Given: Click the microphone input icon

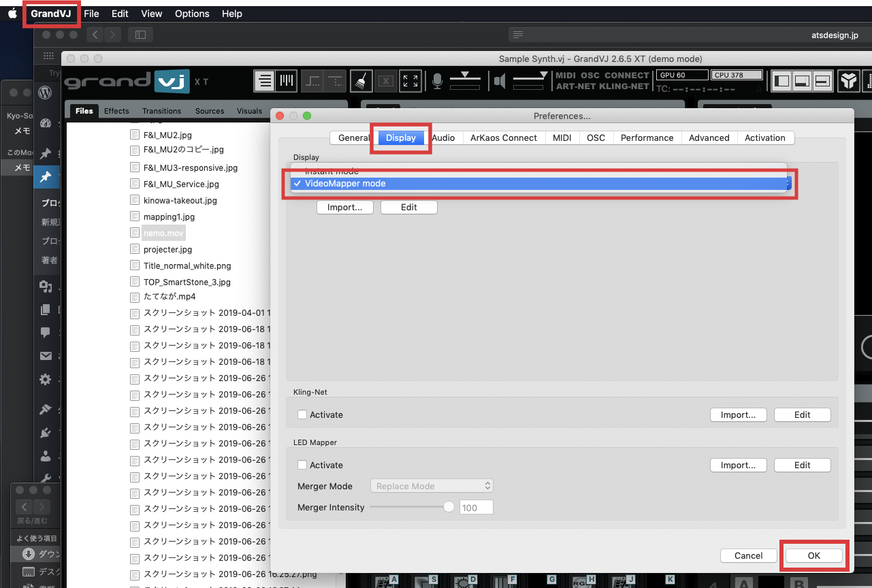Looking at the screenshot, I should click(x=437, y=82).
